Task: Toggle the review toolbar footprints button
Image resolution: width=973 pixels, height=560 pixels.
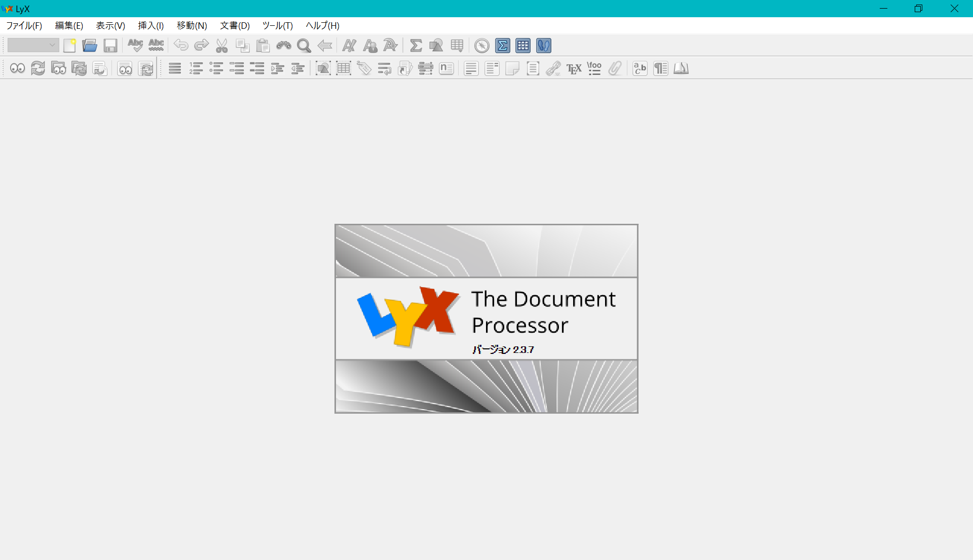Action: (x=543, y=46)
